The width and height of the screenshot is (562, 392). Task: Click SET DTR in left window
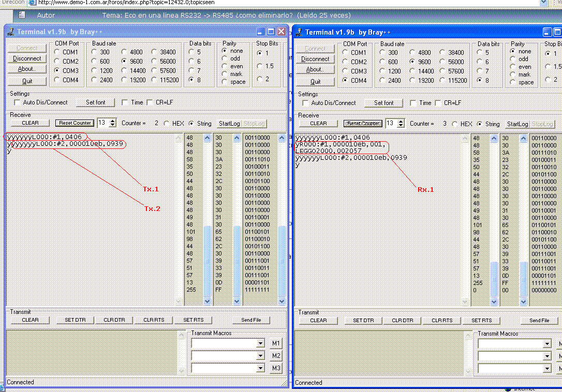click(75, 320)
